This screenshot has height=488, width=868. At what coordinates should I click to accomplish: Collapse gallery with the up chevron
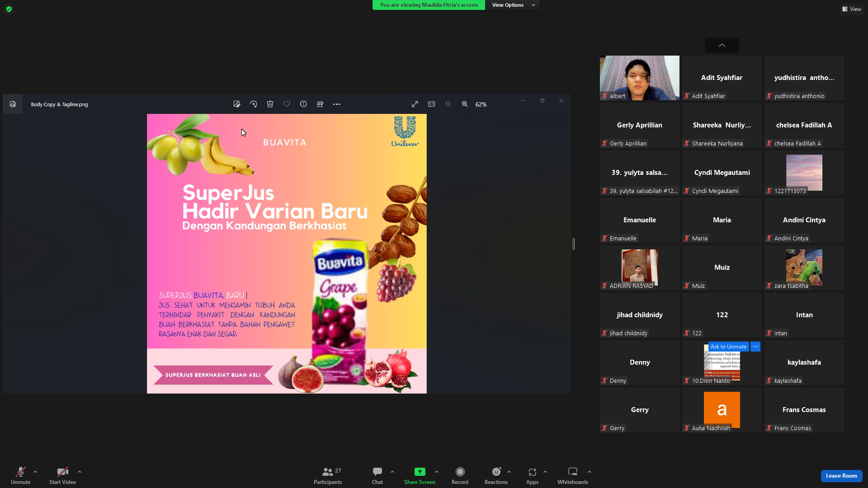click(x=722, y=45)
